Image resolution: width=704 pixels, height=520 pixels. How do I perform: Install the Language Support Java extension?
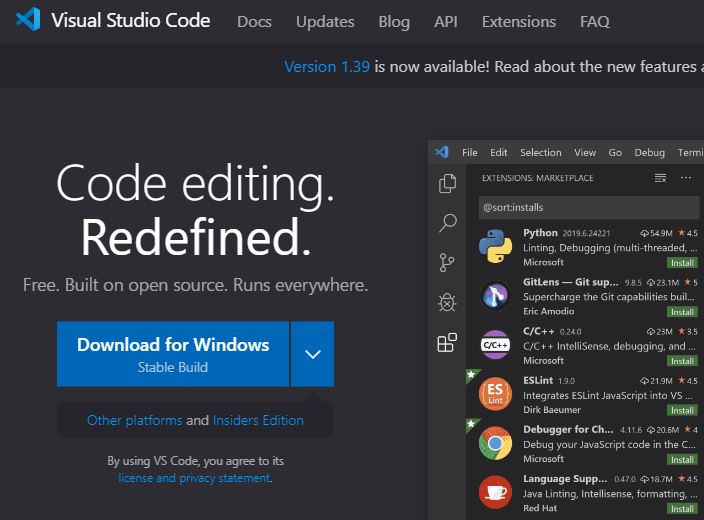[x=682, y=509]
